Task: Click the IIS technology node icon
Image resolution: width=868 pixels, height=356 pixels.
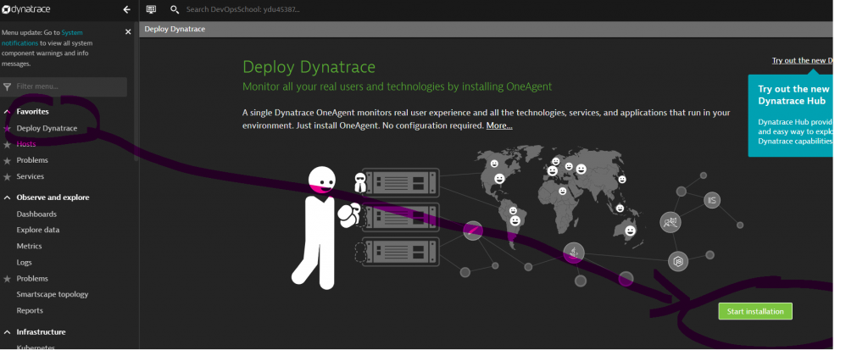Action: coord(712,201)
